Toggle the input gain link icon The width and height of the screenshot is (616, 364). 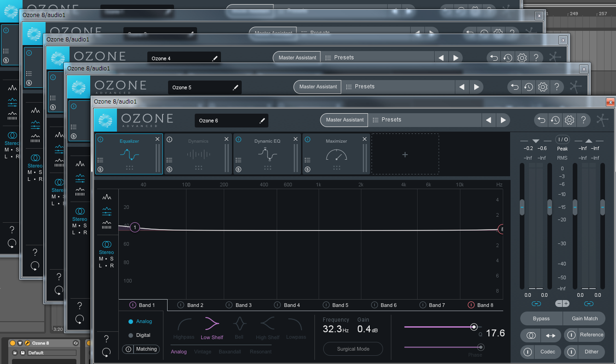click(536, 304)
